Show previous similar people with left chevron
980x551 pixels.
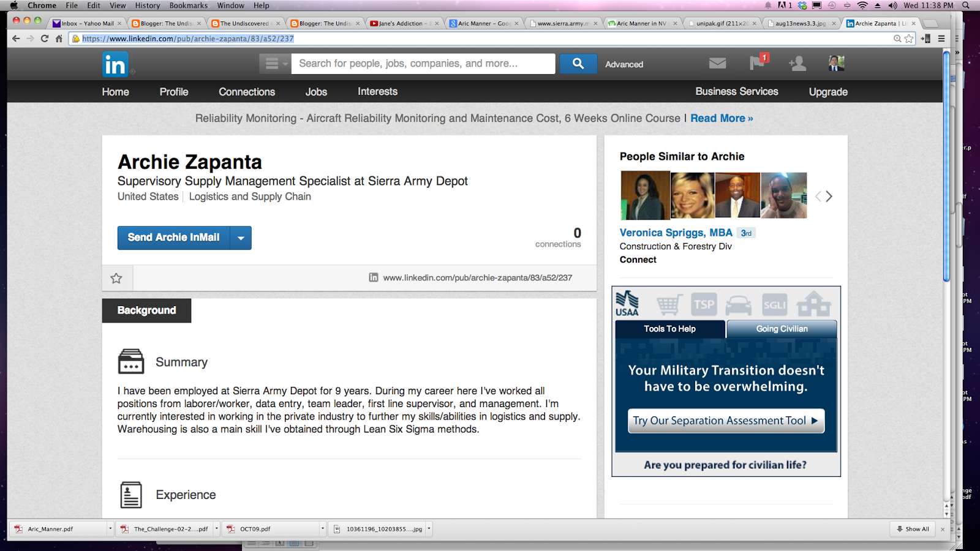(x=818, y=197)
